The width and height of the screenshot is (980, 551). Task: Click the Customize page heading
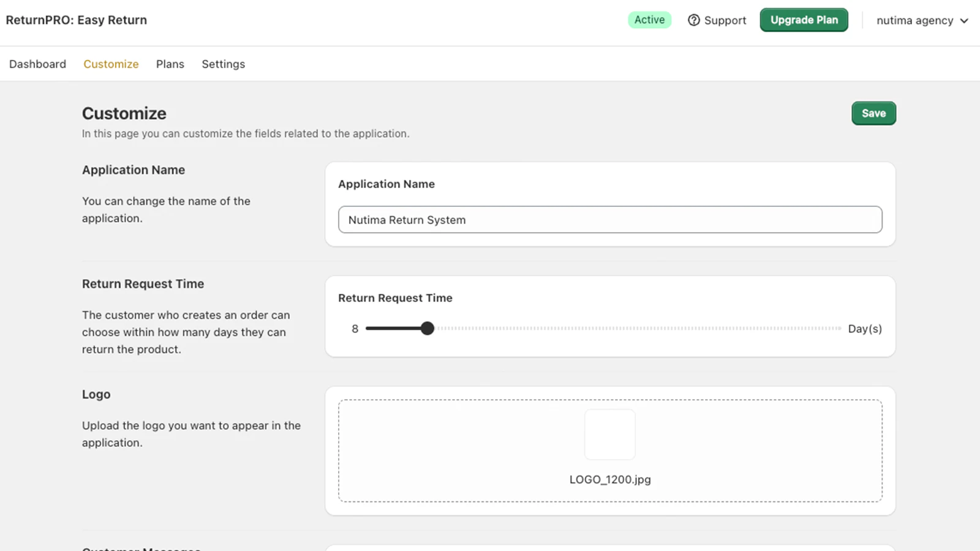pos(124,113)
